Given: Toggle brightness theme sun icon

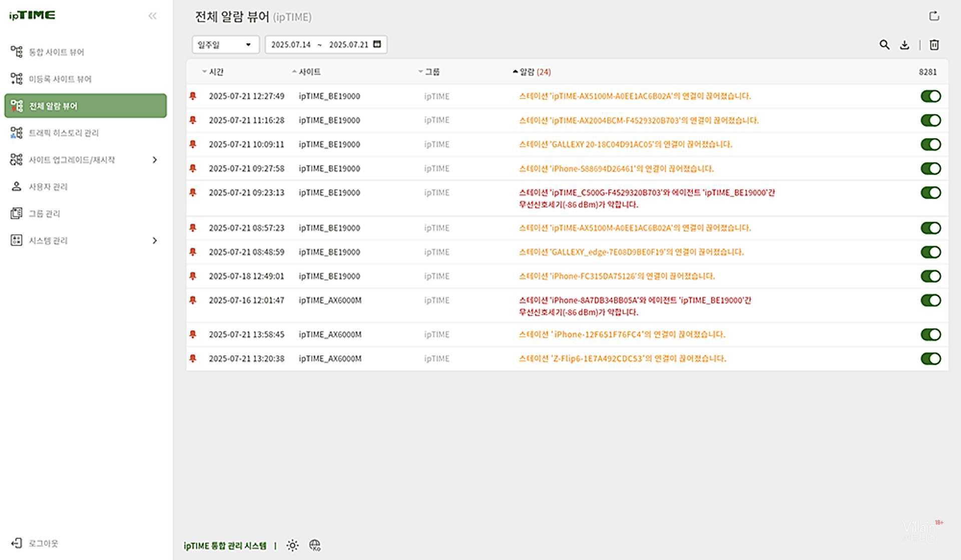Looking at the screenshot, I should pyautogui.click(x=292, y=545).
